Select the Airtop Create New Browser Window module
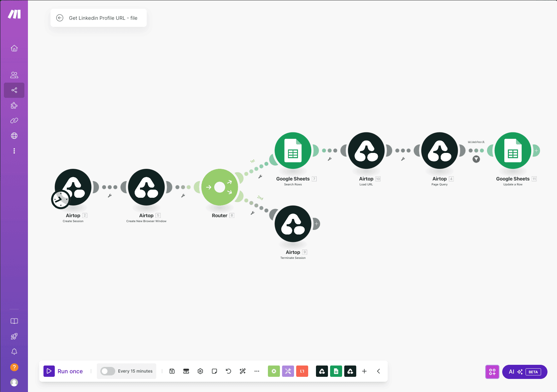 (x=146, y=187)
